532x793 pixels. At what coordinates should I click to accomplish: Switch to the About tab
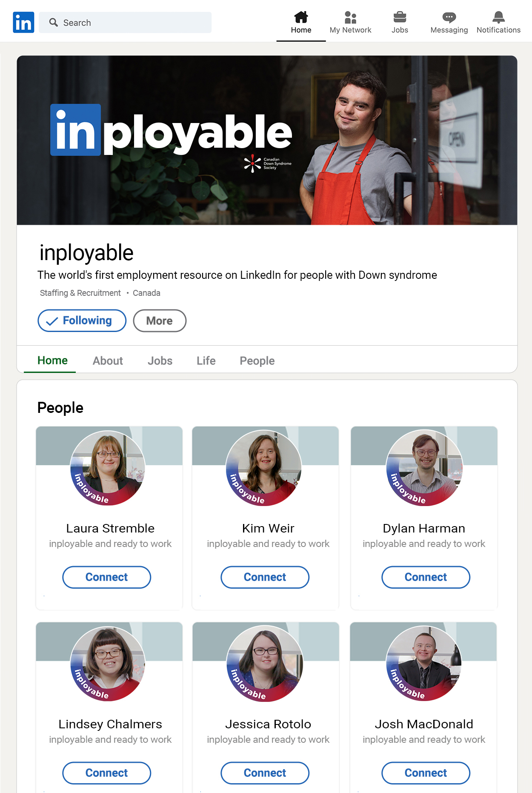(108, 361)
